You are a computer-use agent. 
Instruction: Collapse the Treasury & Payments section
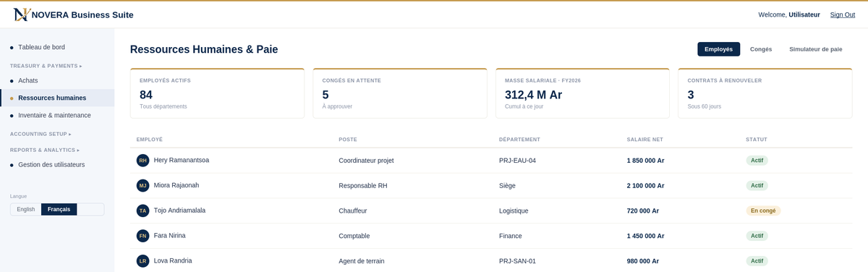point(46,66)
